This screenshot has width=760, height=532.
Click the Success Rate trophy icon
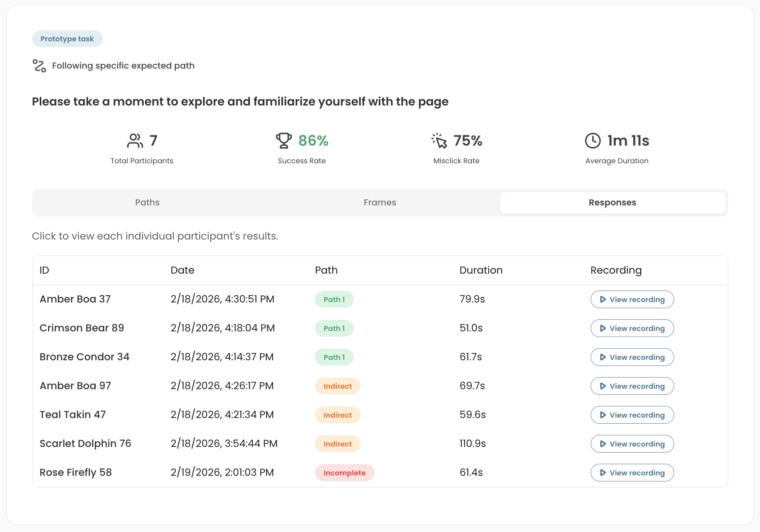click(x=284, y=141)
